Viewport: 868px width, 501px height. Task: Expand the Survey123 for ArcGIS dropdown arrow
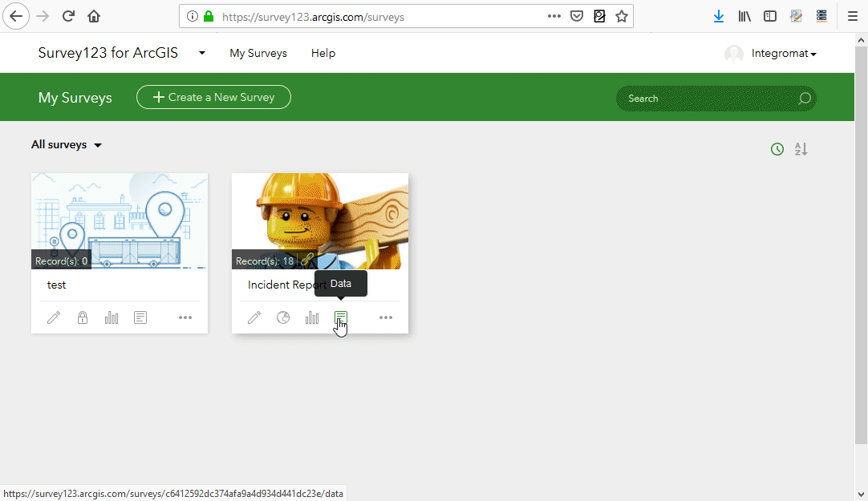[202, 53]
